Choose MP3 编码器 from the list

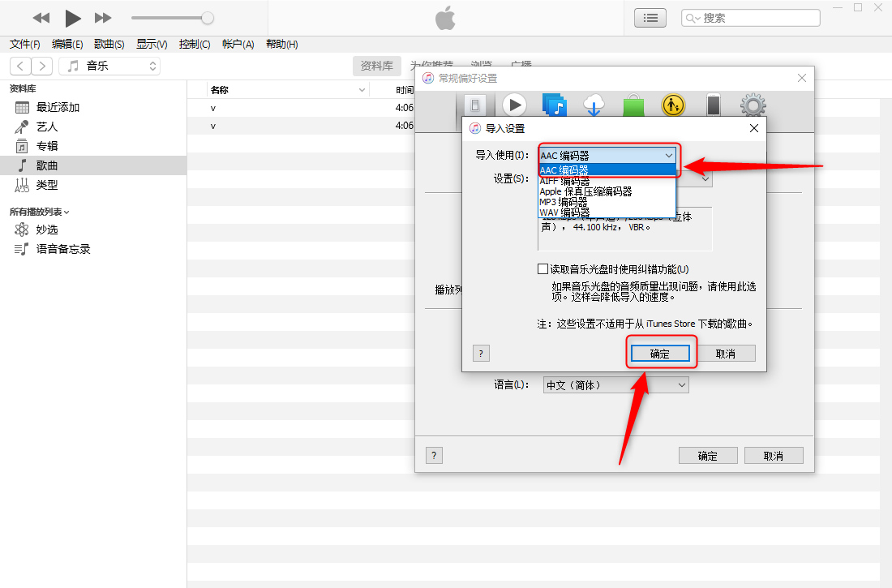[x=607, y=202]
